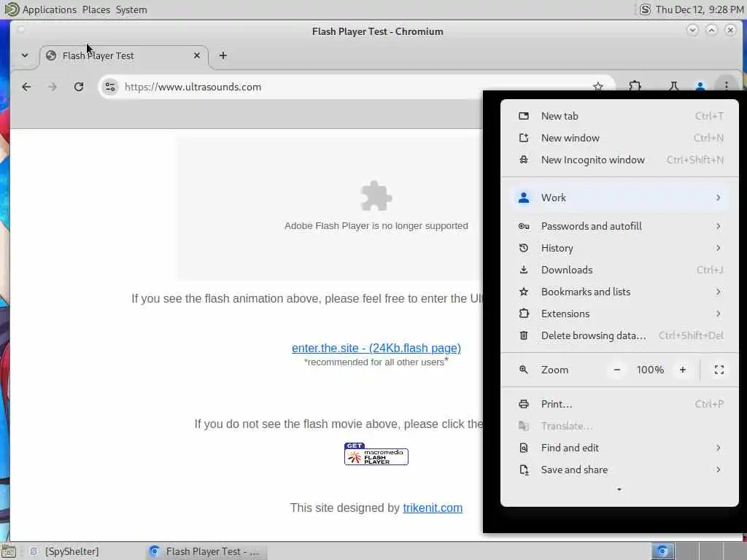The width and height of the screenshot is (747, 560).
Task: Go back using the browser back arrow
Action: 26,87
